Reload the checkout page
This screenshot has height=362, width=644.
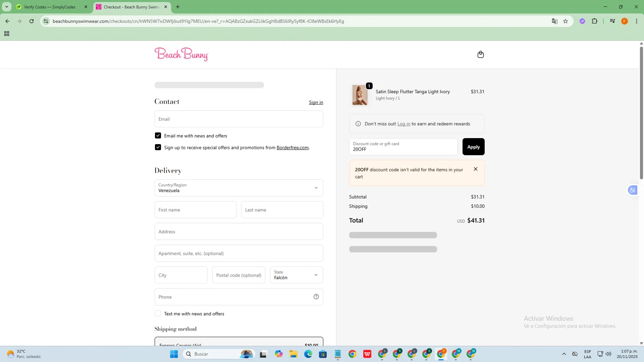tap(31, 21)
